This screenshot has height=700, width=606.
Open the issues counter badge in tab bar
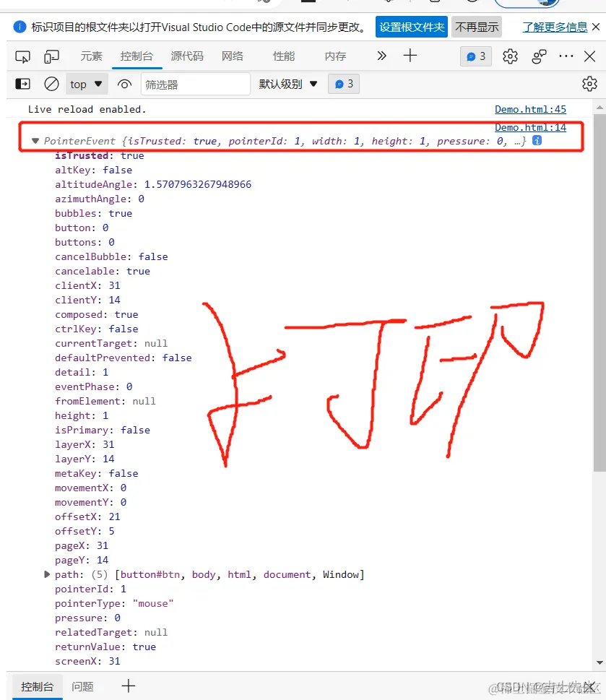[476, 56]
